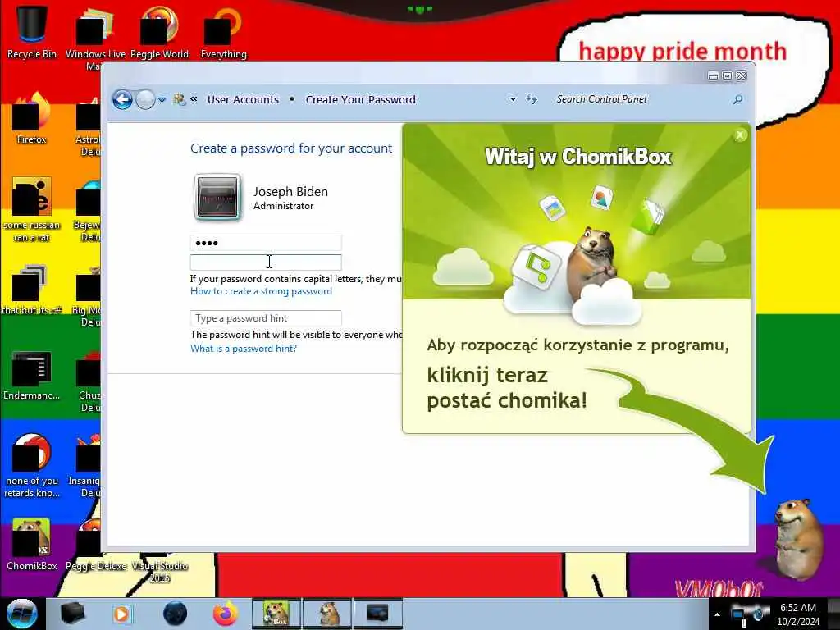Click the 'Joseph Biden' account name
The width and height of the screenshot is (840, 630).
pyautogui.click(x=290, y=192)
